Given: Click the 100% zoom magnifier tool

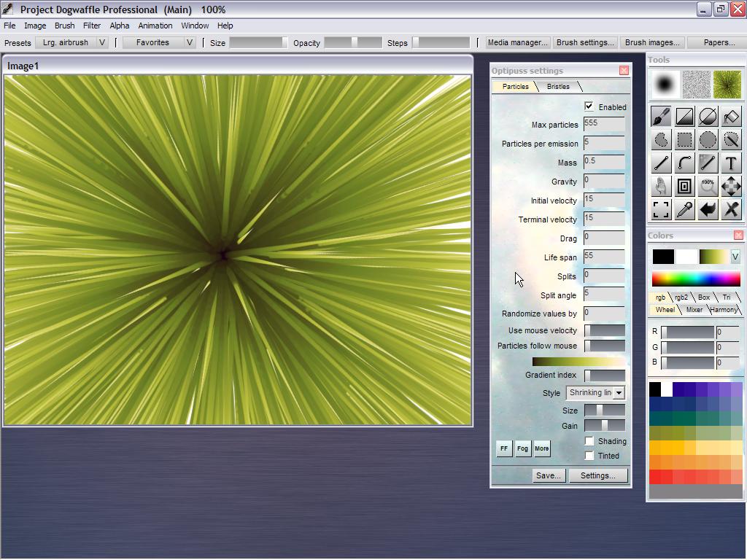Looking at the screenshot, I should point(708,187).
